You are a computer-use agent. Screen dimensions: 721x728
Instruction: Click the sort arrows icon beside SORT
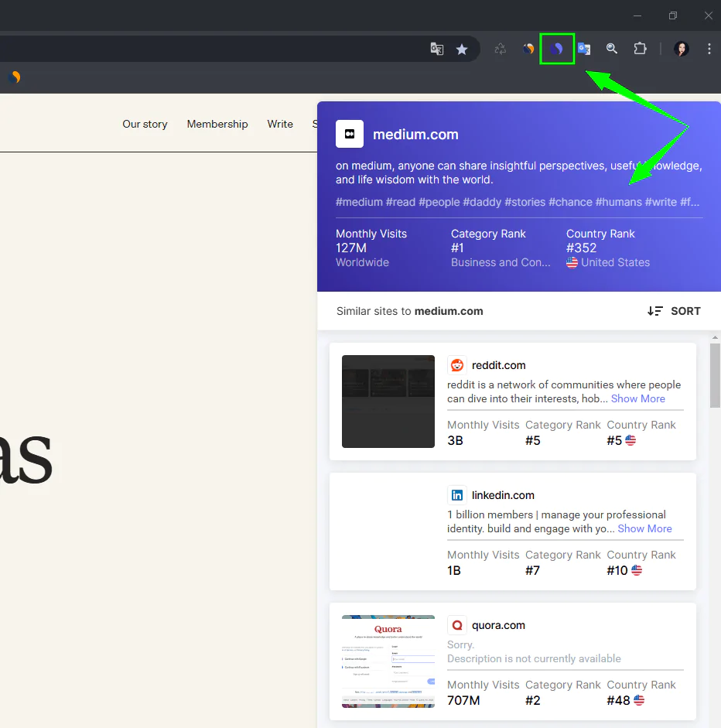coord(655,311)
